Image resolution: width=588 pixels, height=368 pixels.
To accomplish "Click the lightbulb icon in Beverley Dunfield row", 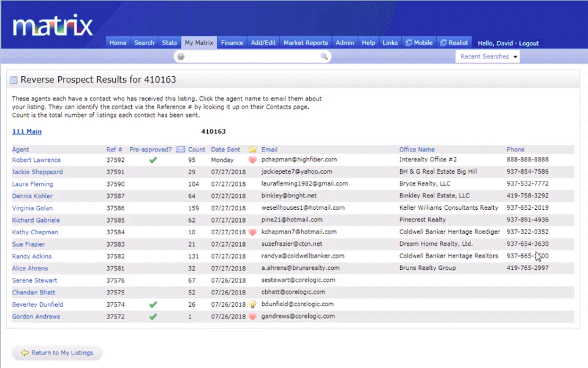I will click(252, 304).
